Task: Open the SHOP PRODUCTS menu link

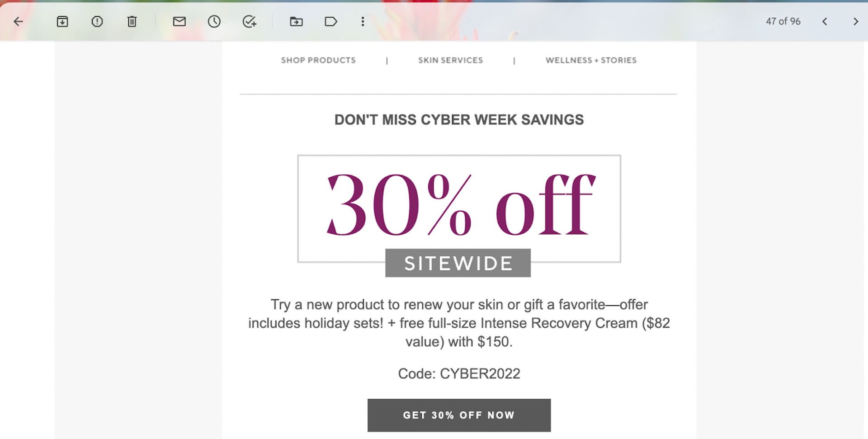Action: [318, 60]
